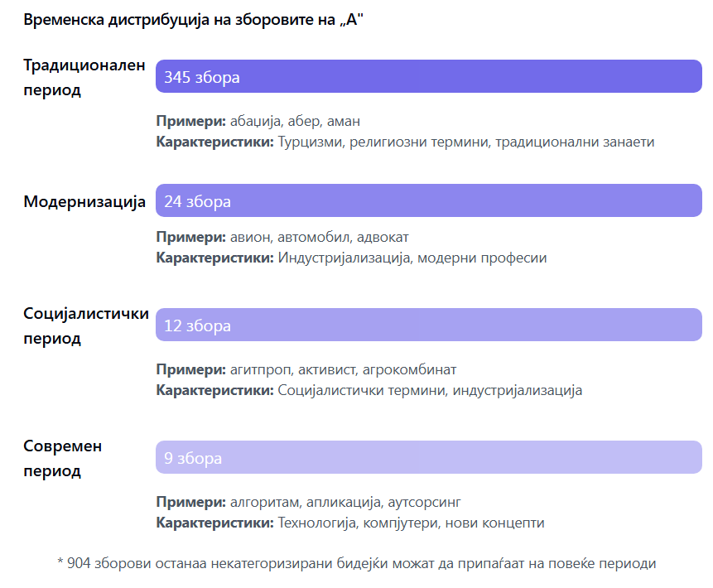The width and height of the screenshot is (713, 588).
Task: Select the Традиционален период label
Action: [84, 77]
